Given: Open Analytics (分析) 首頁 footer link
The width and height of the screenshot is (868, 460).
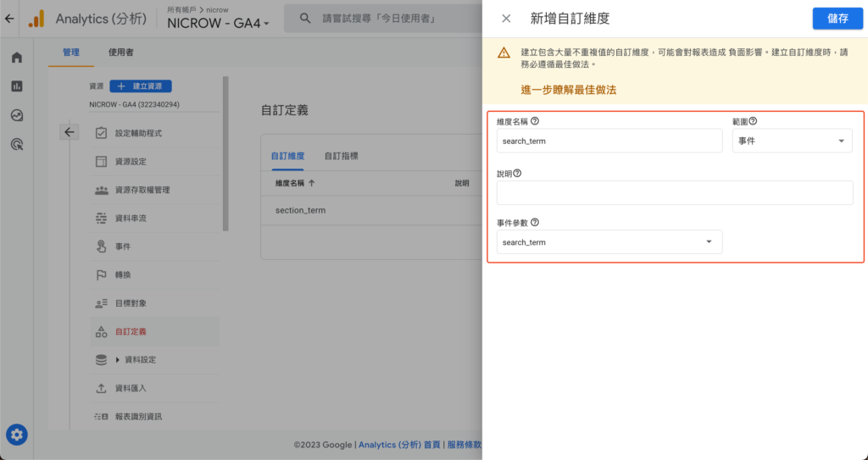Looking at the screenshot, I should (399, 445).
